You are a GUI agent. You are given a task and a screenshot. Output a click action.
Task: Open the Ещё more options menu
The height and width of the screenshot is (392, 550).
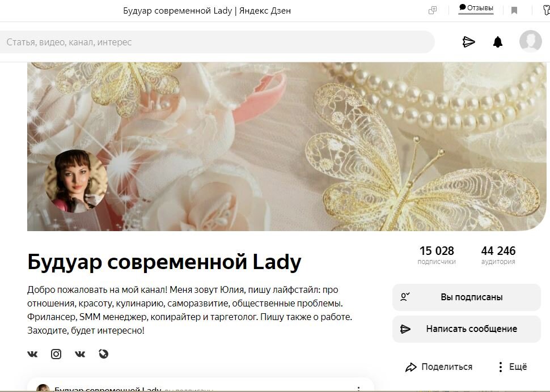513,367
